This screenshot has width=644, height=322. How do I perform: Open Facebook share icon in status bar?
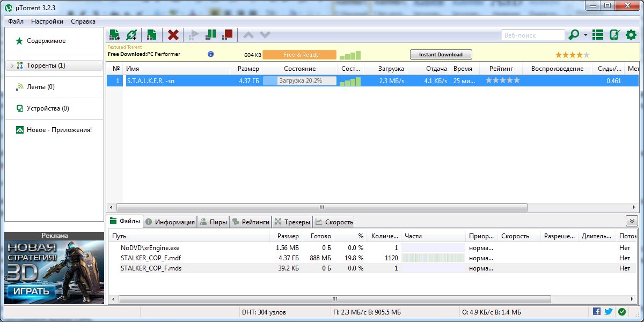(x=597, y=311)
